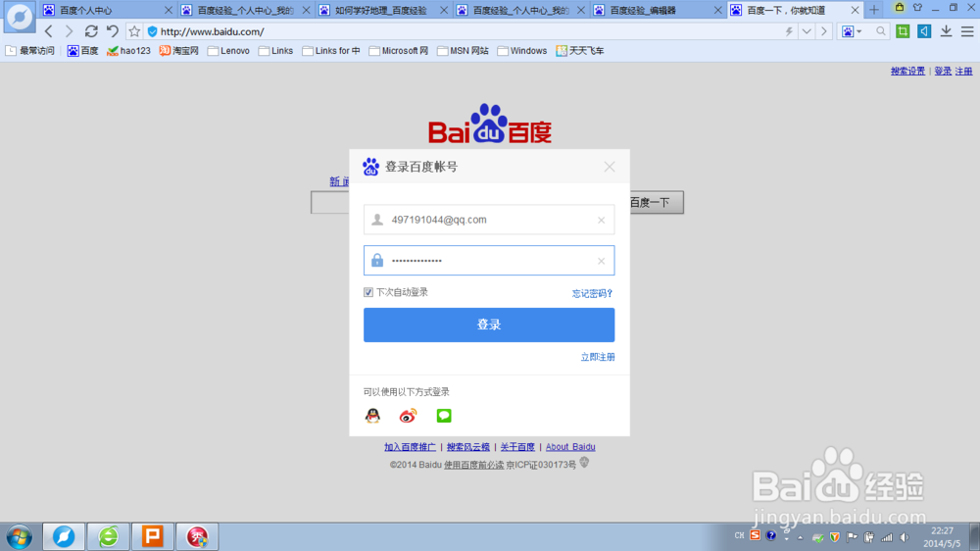
Task: Log in with Weibo icon
Action: click(408, 416)
